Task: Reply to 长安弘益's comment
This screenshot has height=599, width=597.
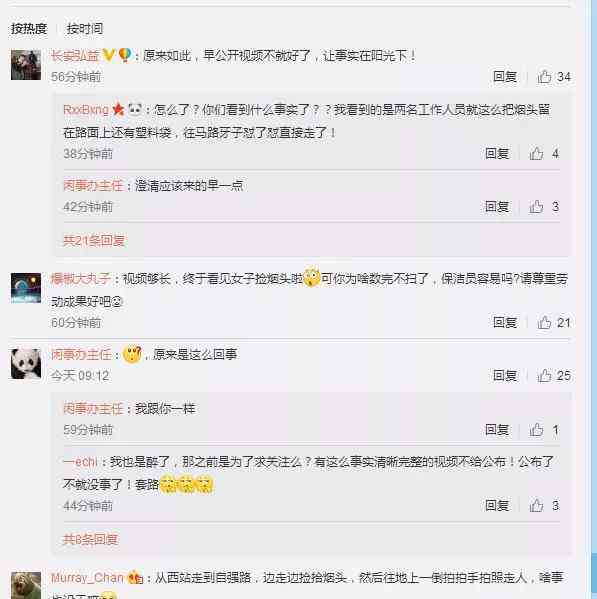Action: point(505,77)
